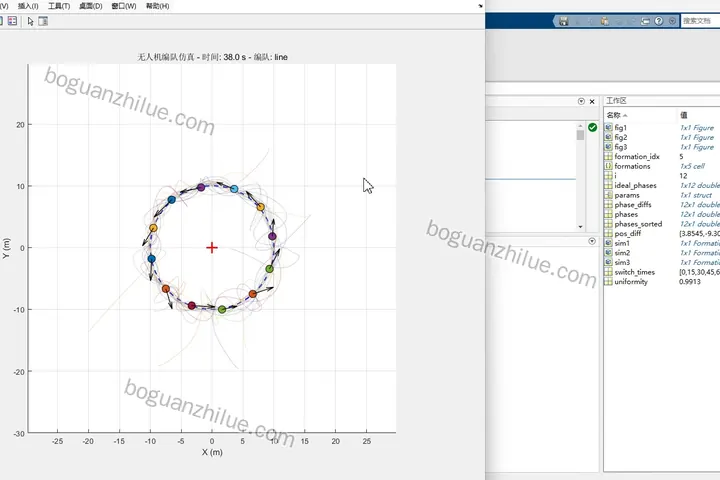Click the editor scrollbar down arrow

coord(580,226)
